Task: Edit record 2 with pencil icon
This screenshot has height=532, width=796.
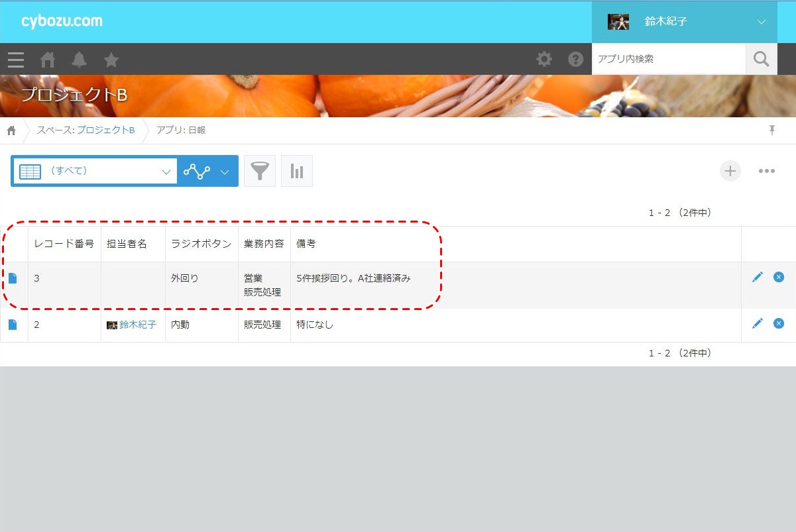Action: tap(758, 323)
